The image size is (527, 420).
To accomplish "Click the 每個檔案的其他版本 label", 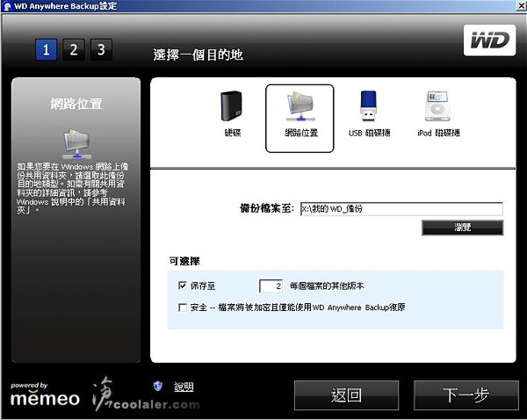I will pyautogui.click(x=327, y=286).
